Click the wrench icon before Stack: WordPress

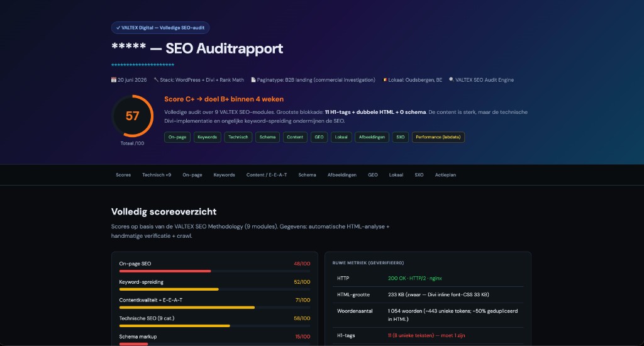coord(156,80)
